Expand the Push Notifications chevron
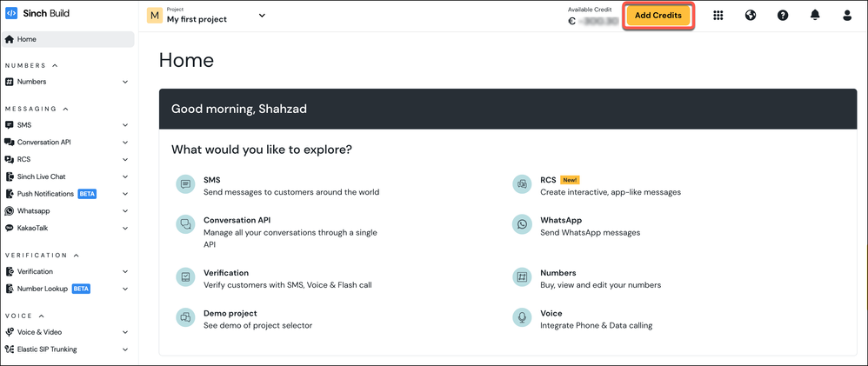 tap(125, 194)
